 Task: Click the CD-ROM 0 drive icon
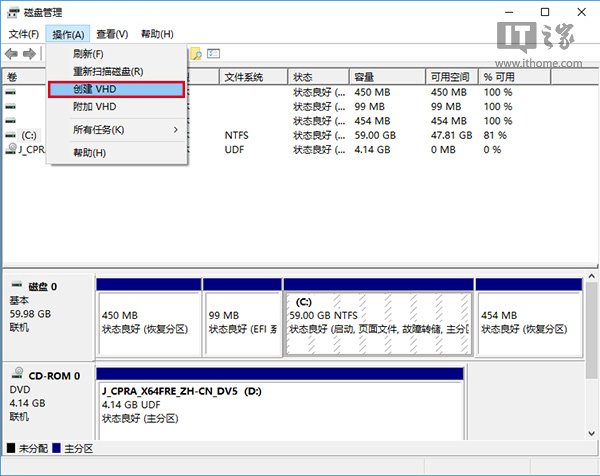click(15, 376)
